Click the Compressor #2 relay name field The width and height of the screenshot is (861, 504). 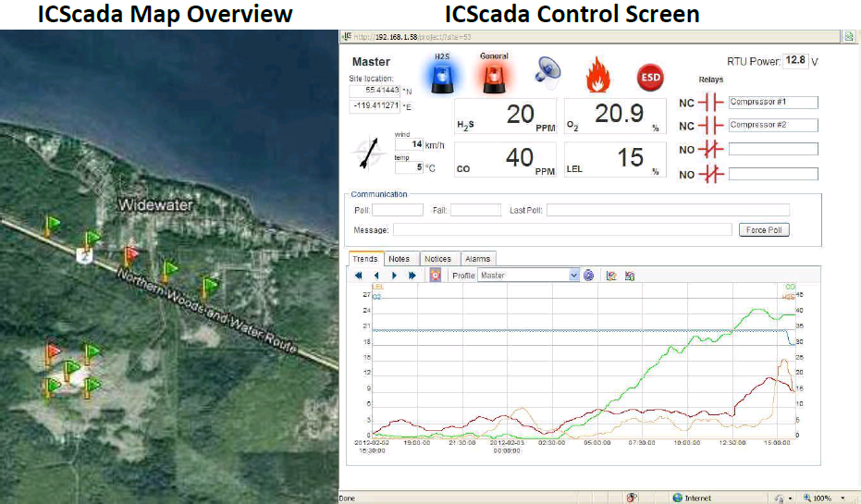[x=773, y=125]
